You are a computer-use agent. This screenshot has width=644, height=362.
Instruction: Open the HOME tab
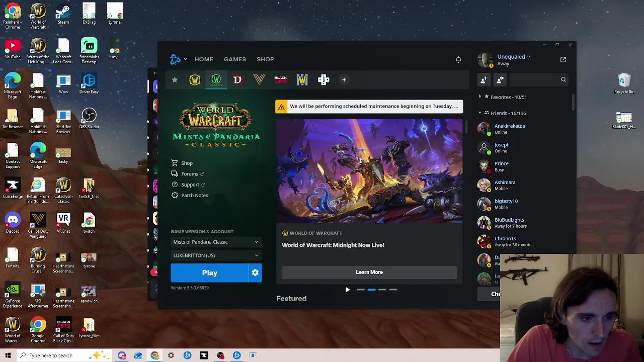(x=204, y=59)
